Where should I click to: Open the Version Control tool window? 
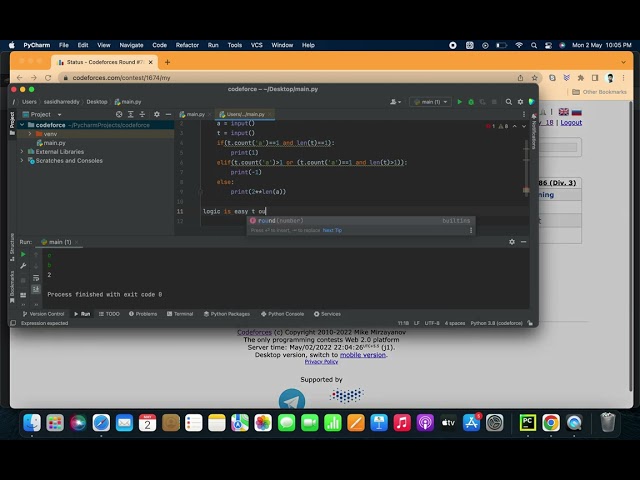coord(44,314)
